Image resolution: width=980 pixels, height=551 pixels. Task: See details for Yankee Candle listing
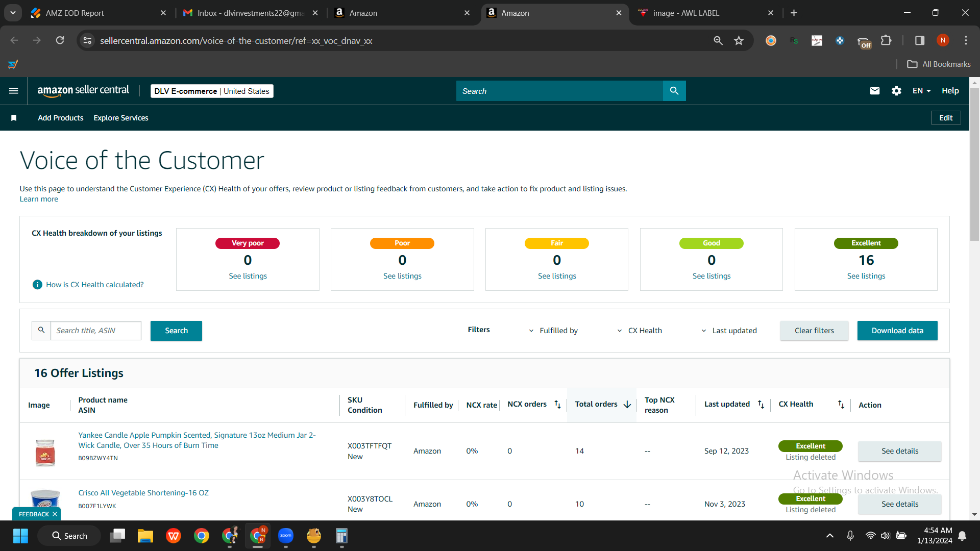(900, 451)
